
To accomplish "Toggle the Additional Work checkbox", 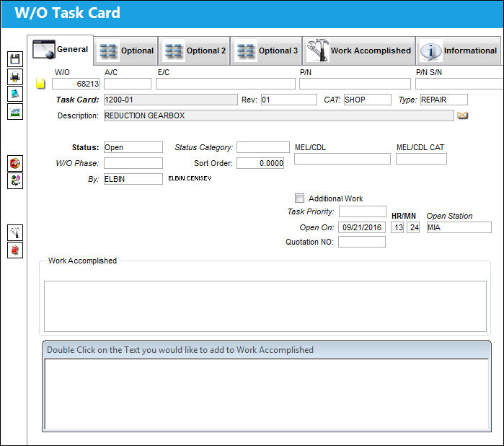I will [x=299, y=198].
